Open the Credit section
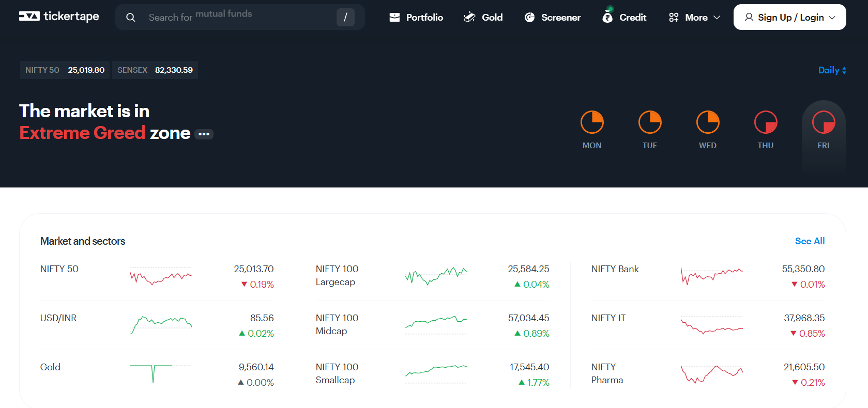The height and width of the screenshot is (408, 868). [x=625, y=18]
